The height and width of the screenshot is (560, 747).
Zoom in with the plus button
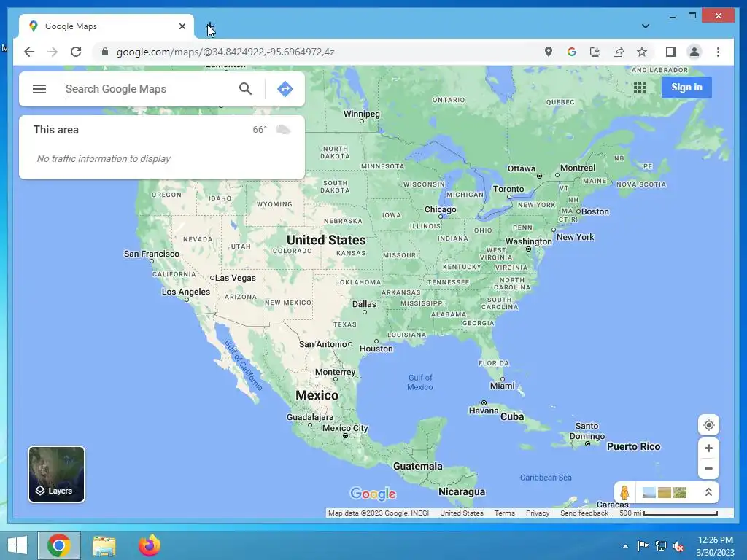(708, 448)
